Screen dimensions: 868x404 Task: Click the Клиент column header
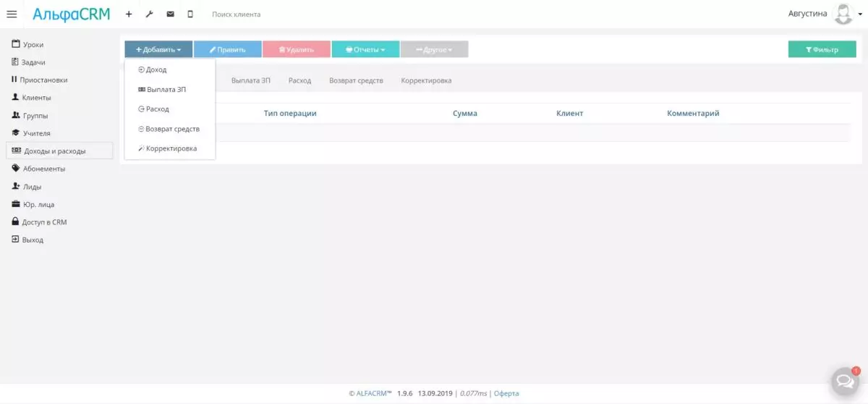[x=570, y=114]
